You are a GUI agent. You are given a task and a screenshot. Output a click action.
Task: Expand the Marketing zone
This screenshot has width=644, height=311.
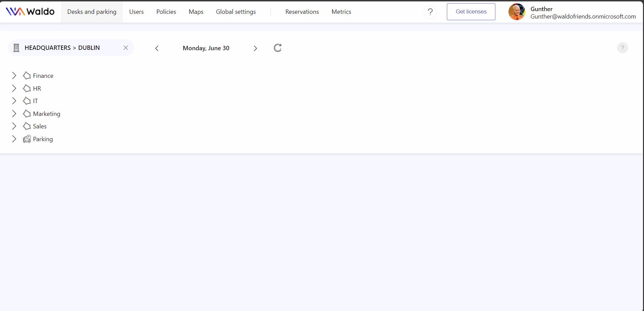[x=14, y=114]
